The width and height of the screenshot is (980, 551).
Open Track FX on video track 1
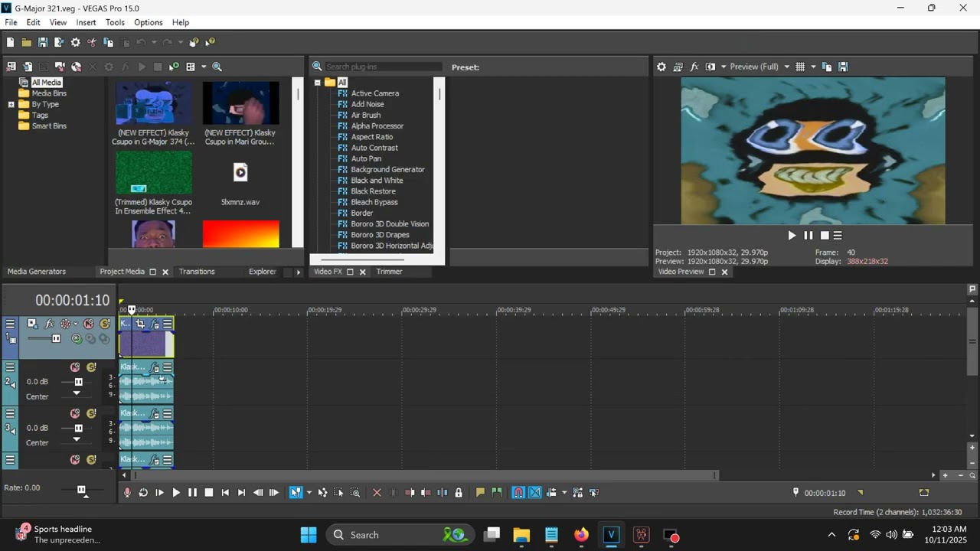pyautogui.click(x=50, y=324)
